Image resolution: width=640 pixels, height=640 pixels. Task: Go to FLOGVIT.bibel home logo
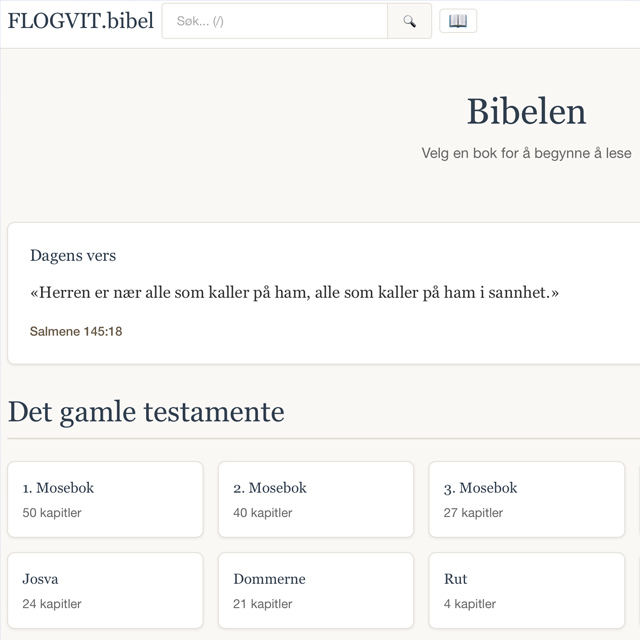pos(81,21)
